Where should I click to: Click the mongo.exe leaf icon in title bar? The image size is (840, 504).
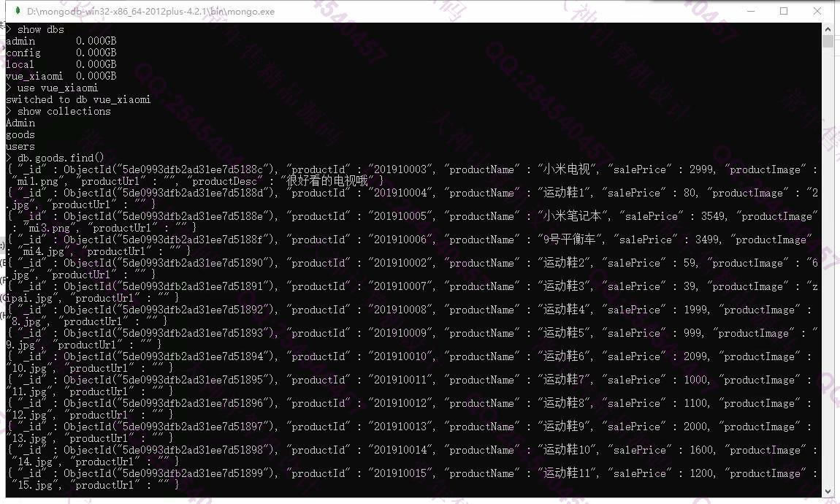tap(18, 11)
